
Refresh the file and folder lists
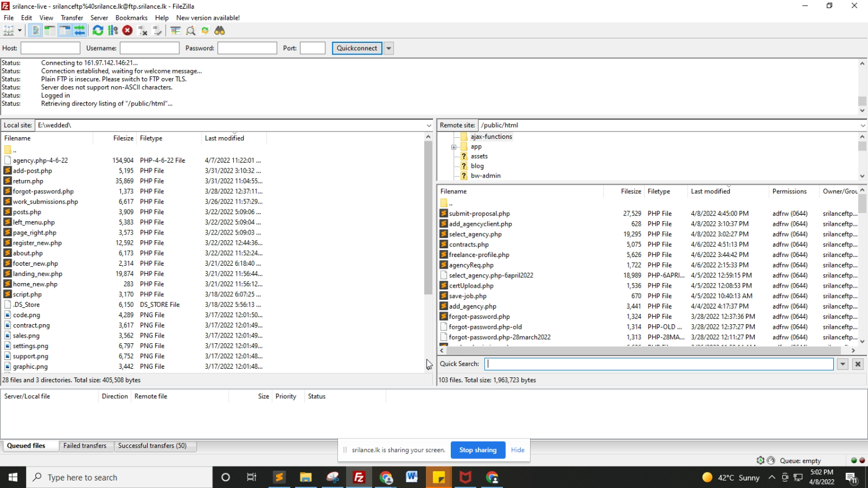[98, 31]
